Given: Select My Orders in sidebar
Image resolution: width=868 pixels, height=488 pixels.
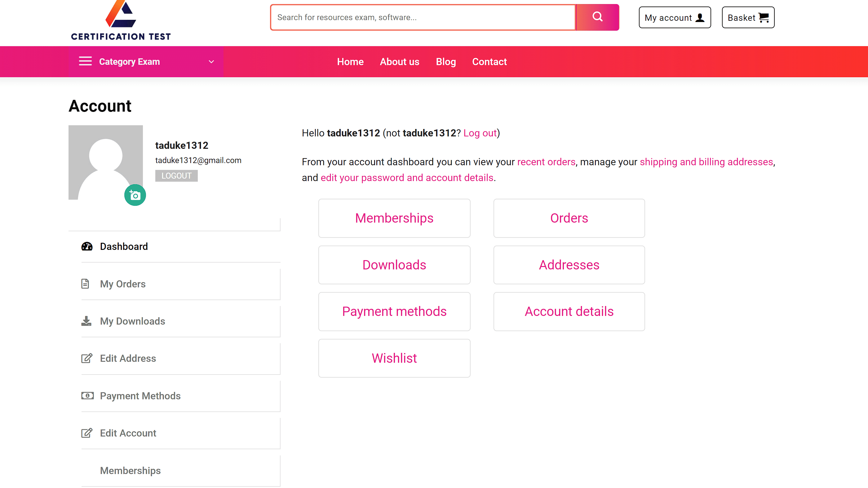Looking at the screenshot, I should (x=123, y=284).
